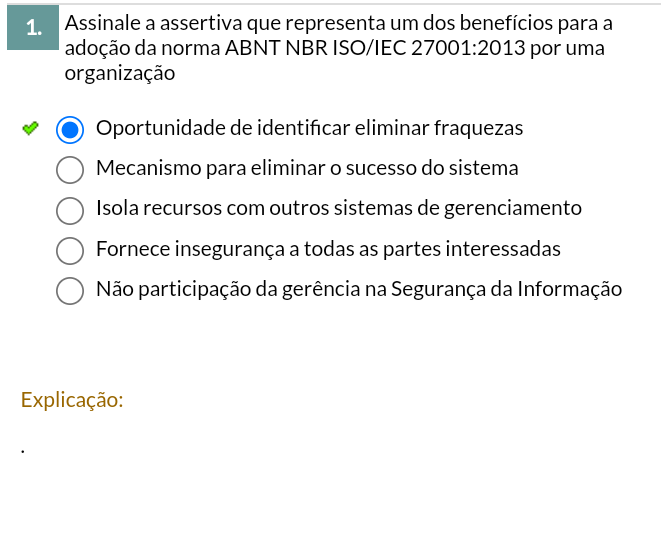Click the words 'Não participação da gerência'

240,289
